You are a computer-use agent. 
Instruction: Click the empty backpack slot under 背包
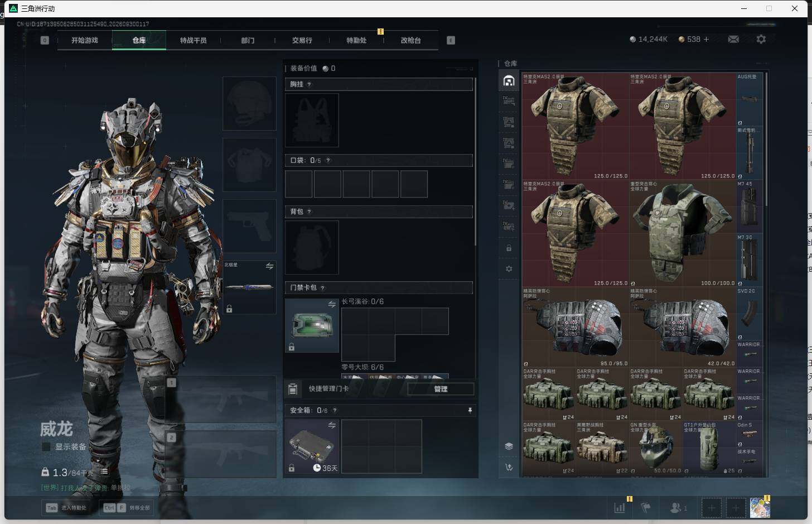(312, 247)
